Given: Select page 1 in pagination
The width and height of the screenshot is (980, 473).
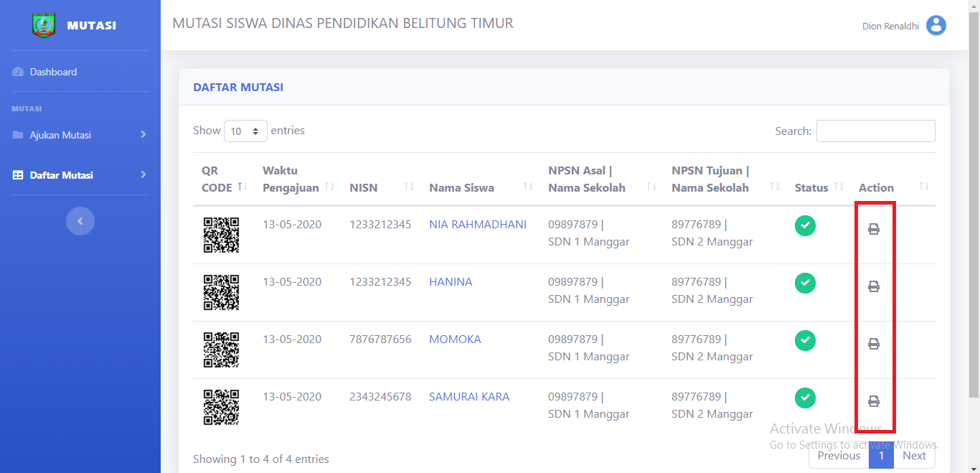Looking at the screenshot, I should coord(881,456).
